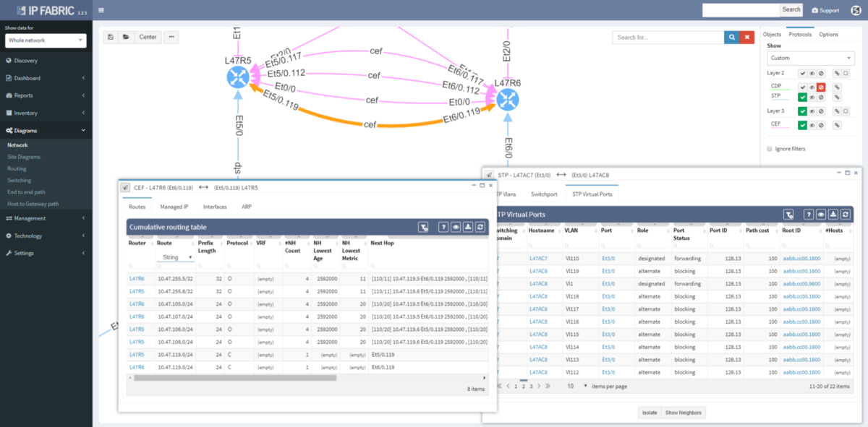Click the Show Neighbors button
868x427 pixels.
683,413
